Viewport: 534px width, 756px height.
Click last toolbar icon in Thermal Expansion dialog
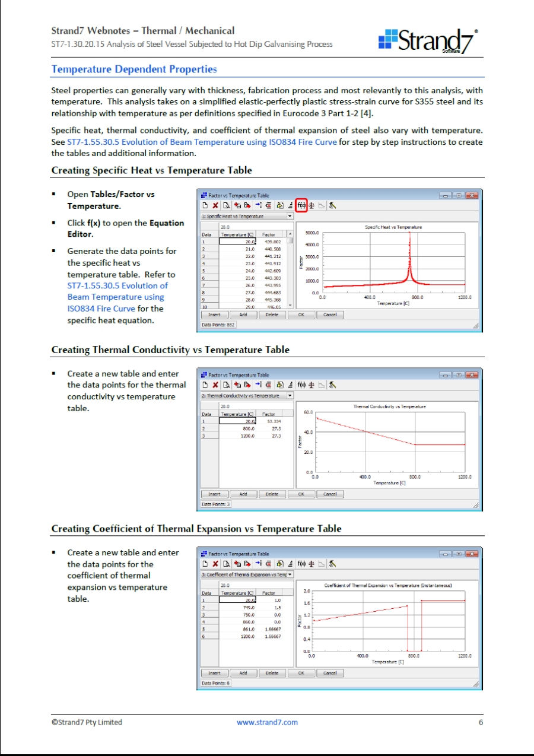[333, 564]
